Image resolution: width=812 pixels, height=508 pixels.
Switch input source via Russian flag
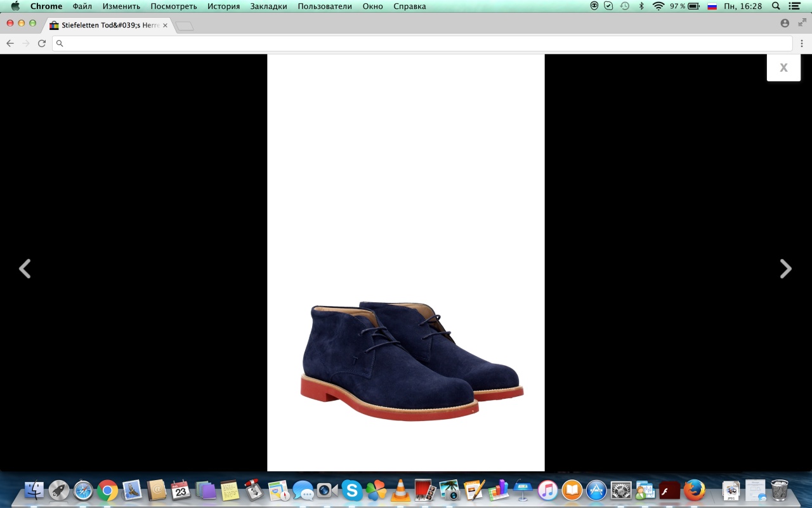[712, 6]
